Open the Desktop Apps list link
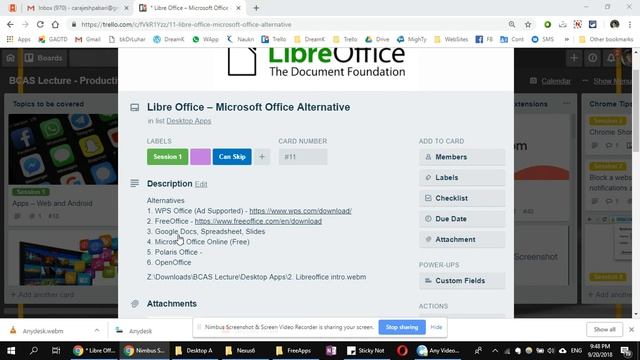The width and height of the screenshot is (640, 360). pyautogui.click(x=189, y=121)
